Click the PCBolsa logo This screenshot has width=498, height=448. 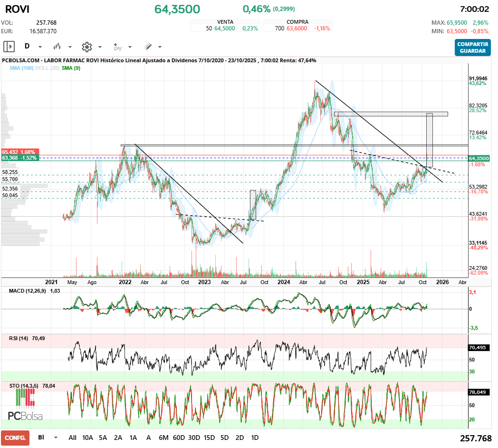pos(25,406)
